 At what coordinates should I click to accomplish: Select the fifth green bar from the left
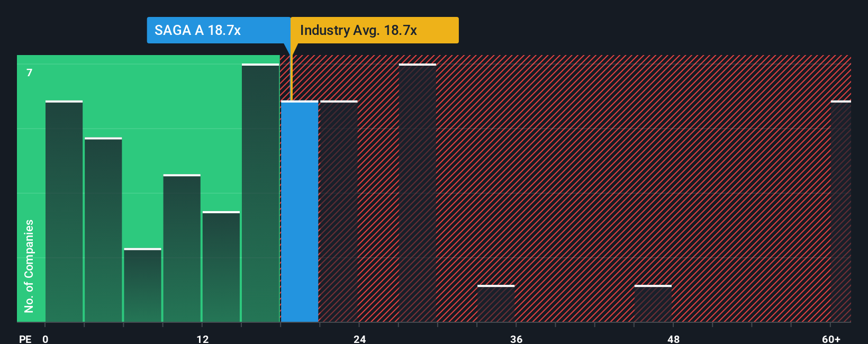coord(221,267)
